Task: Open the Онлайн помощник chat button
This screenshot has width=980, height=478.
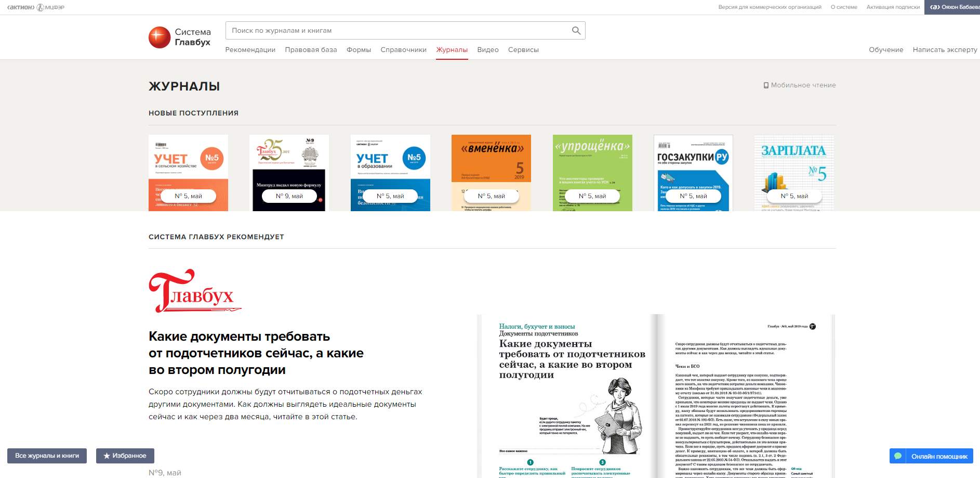Action: pos(931,456)
